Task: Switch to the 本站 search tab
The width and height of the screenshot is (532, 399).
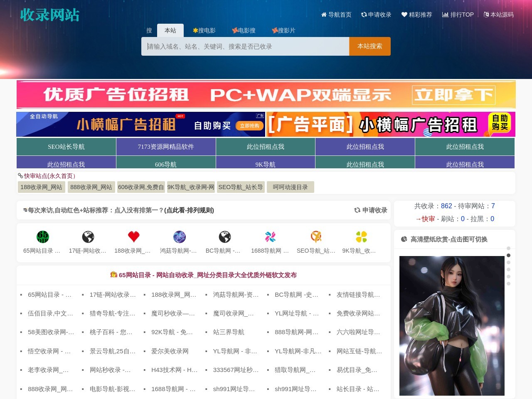Action: click(x=170, y=30)
